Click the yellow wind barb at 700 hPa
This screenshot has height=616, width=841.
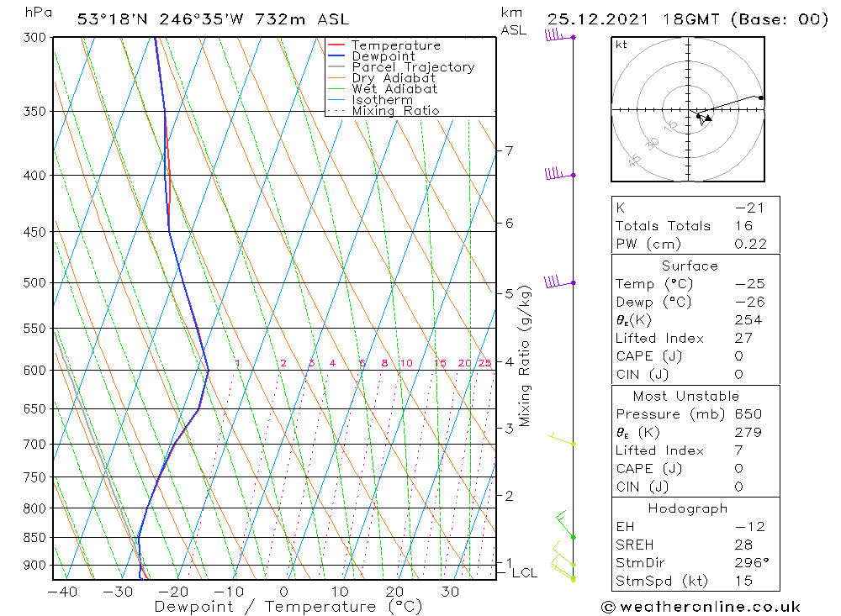562,439
